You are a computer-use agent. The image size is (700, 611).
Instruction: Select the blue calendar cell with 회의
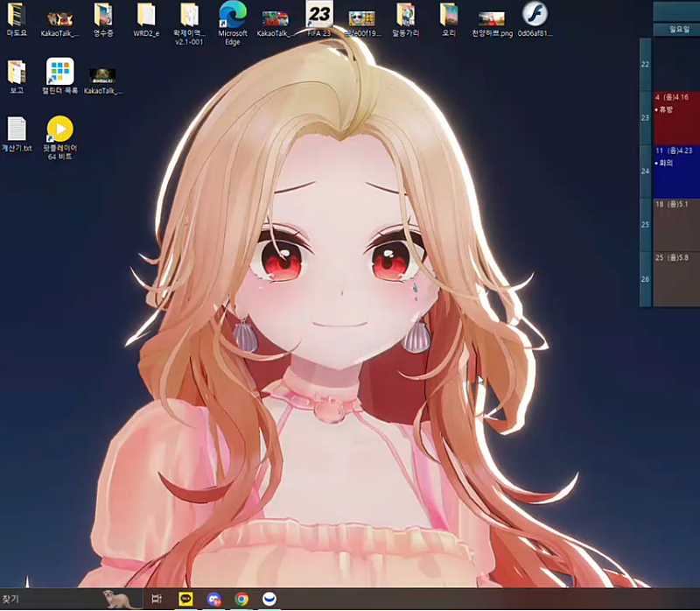675,171
